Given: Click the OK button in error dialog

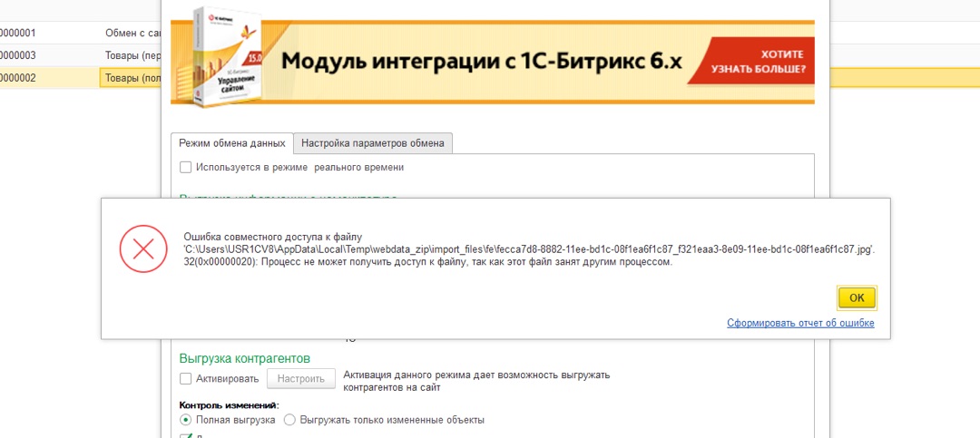Looking at the screenshot, I should 857,297.
